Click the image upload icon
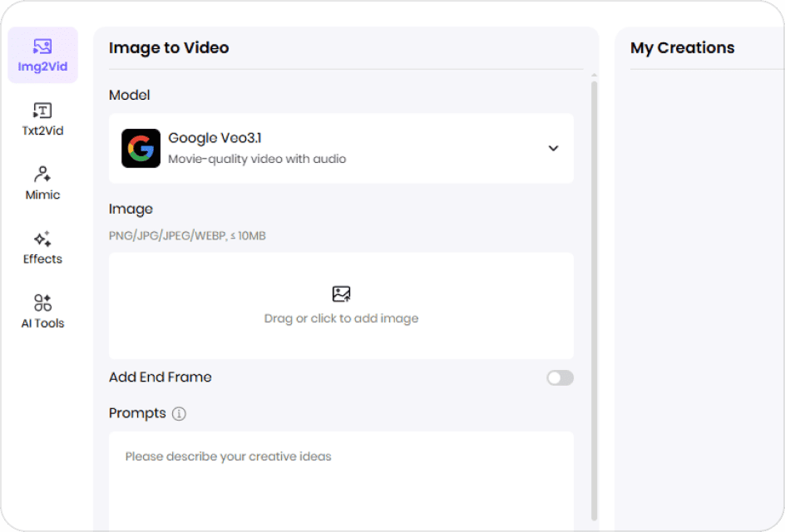Screen dimensions: 785x532 click(341, 294)
